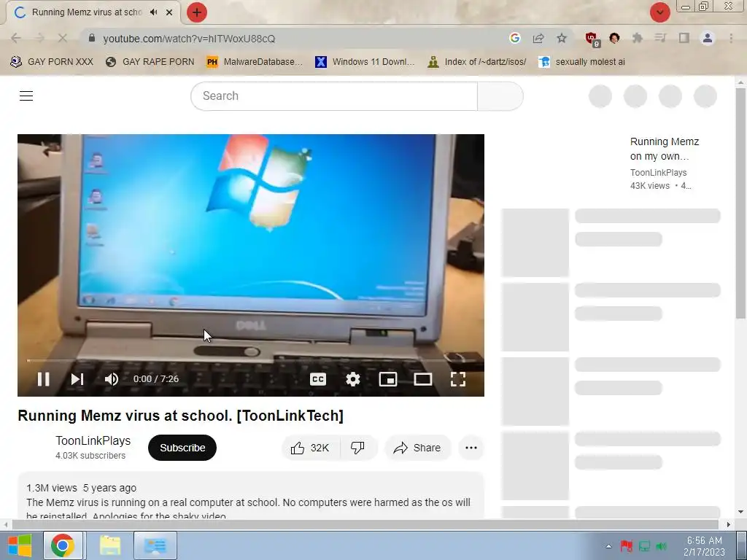Expand the video description box

click(x=251, y=496)
